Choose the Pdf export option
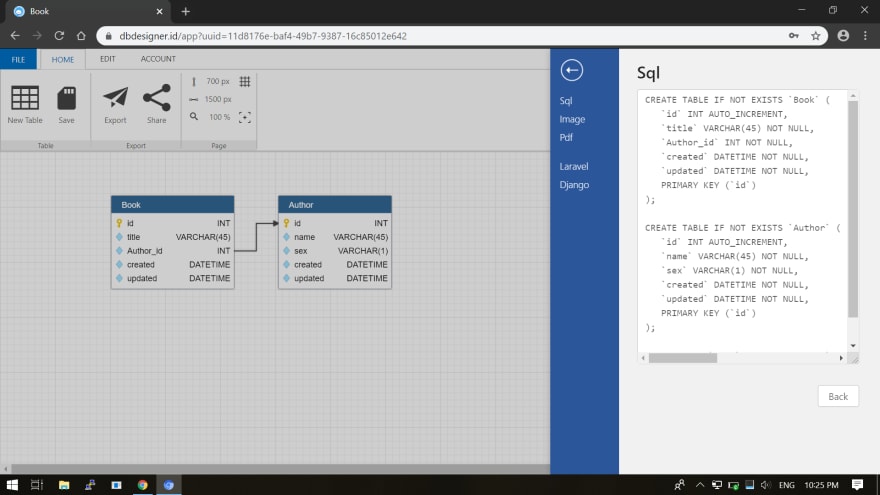Image resolution: width=880 pixels, height=495 pixels. [566, 138]
